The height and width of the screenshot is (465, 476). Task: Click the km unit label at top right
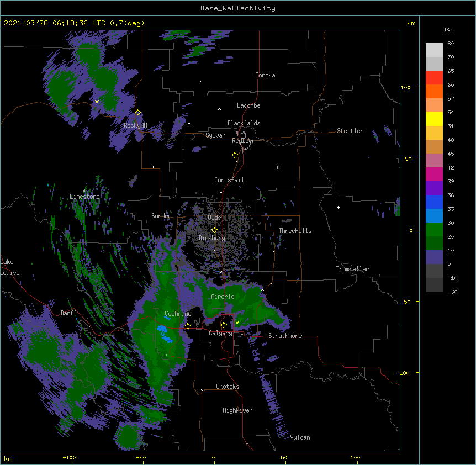pyautogui.click(x=411, y=23)
